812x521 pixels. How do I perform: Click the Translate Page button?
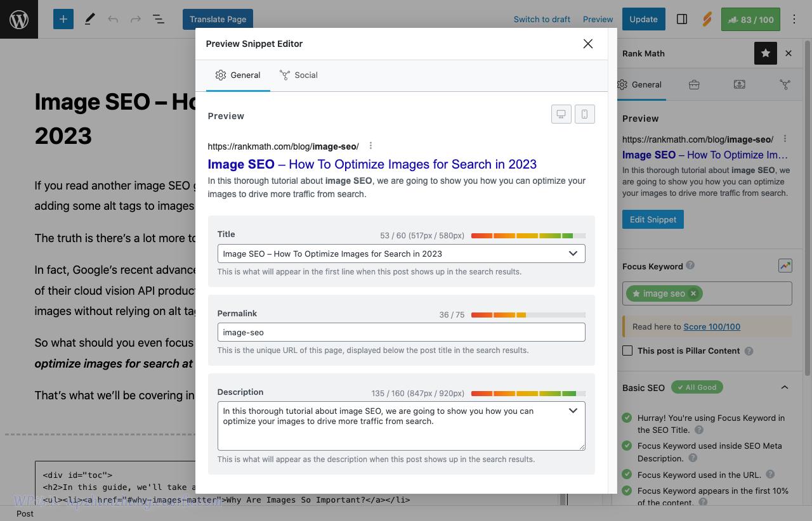click(218, 19)
